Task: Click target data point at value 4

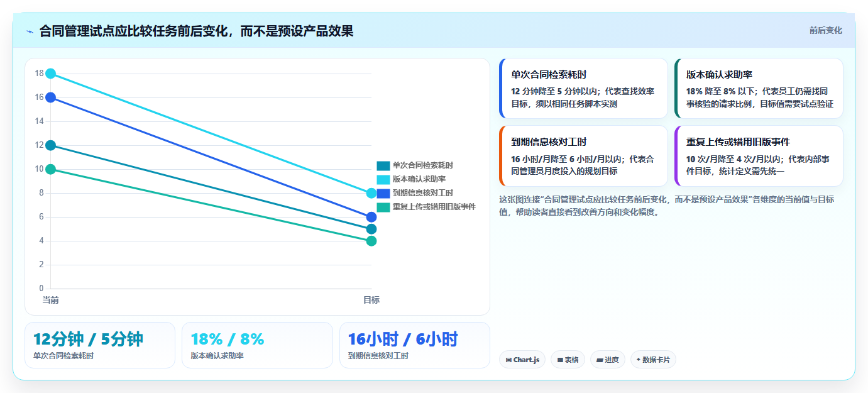Action: [371, 241]
